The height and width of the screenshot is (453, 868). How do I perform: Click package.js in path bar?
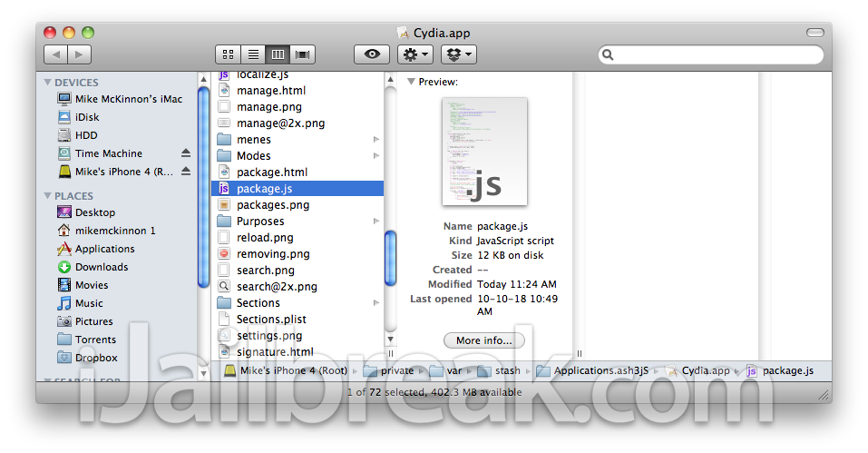pos(779,370)
